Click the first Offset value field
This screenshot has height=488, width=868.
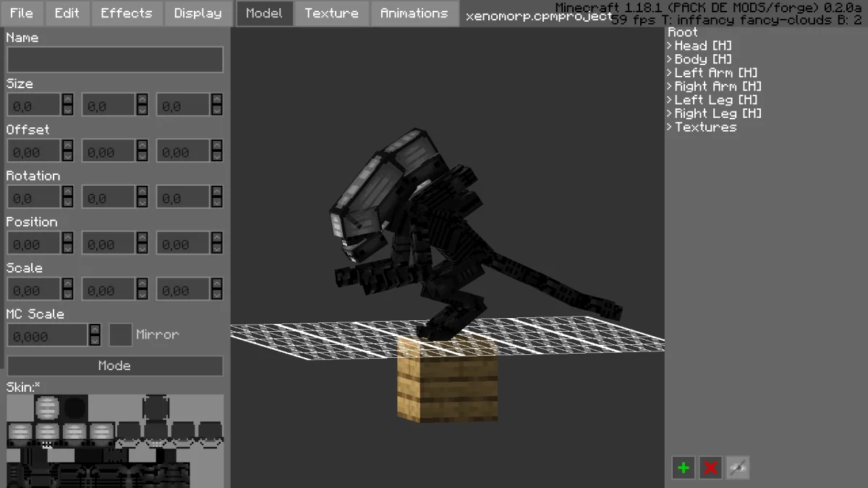point(34,151)
